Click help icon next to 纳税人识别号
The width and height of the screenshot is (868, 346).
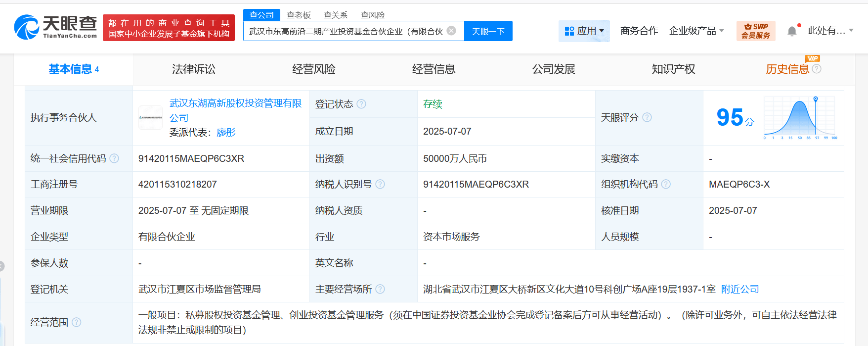coord(380,184)
